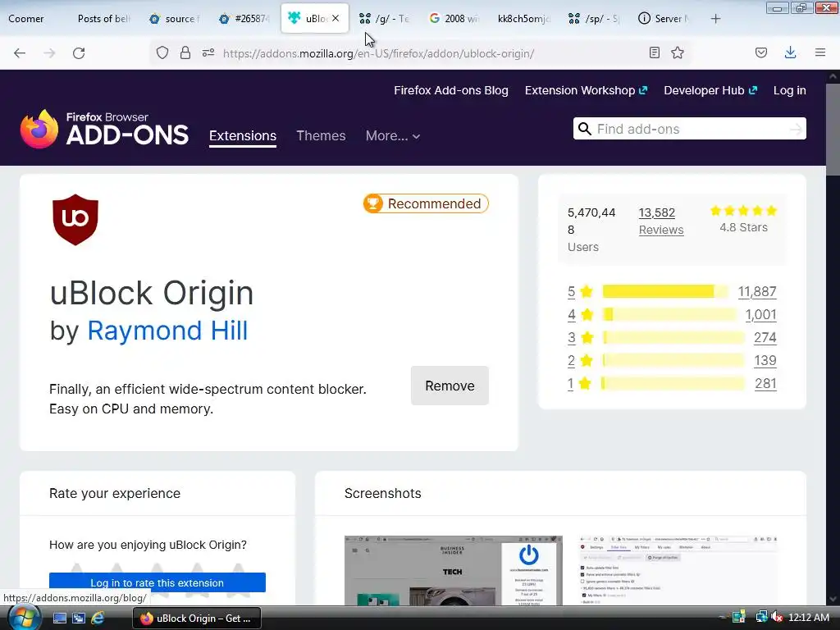Viewport: 840px width, 630px height.
Task: Switch to the 2008 wi Google tab
Action: [x=454, y=19]
